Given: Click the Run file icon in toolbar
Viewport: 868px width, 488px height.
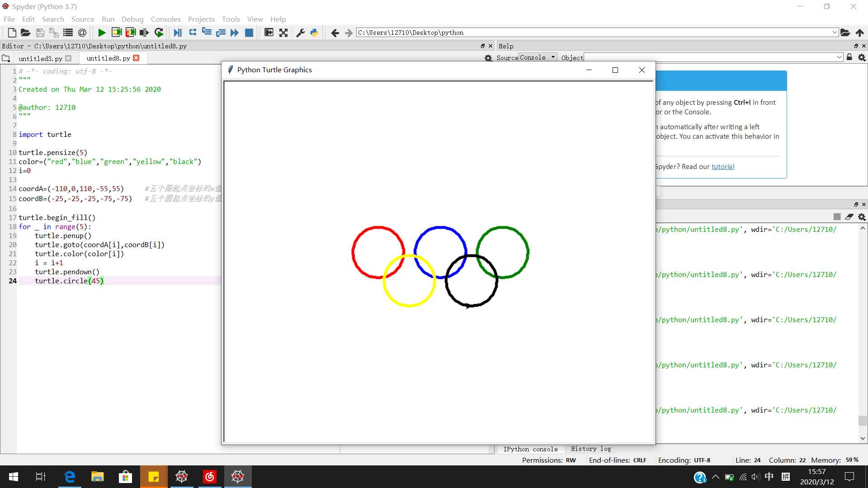Looking at the screenshot, I should [x=101, y=33].
